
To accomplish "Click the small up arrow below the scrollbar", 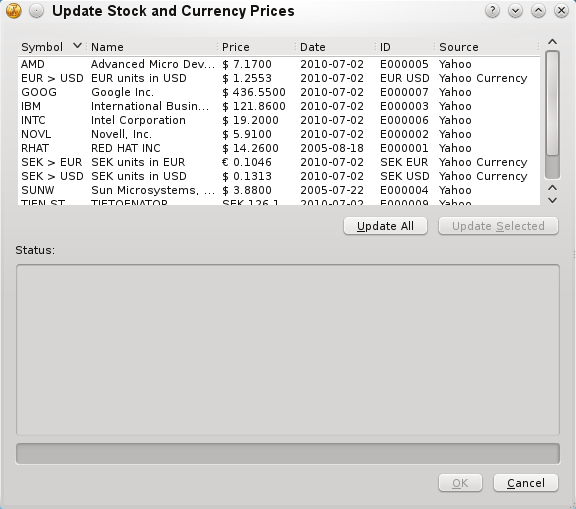I will (552, 188).
